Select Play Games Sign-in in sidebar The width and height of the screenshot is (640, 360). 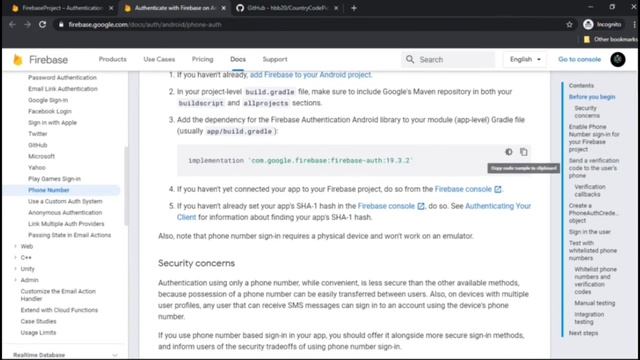(54, 179)
